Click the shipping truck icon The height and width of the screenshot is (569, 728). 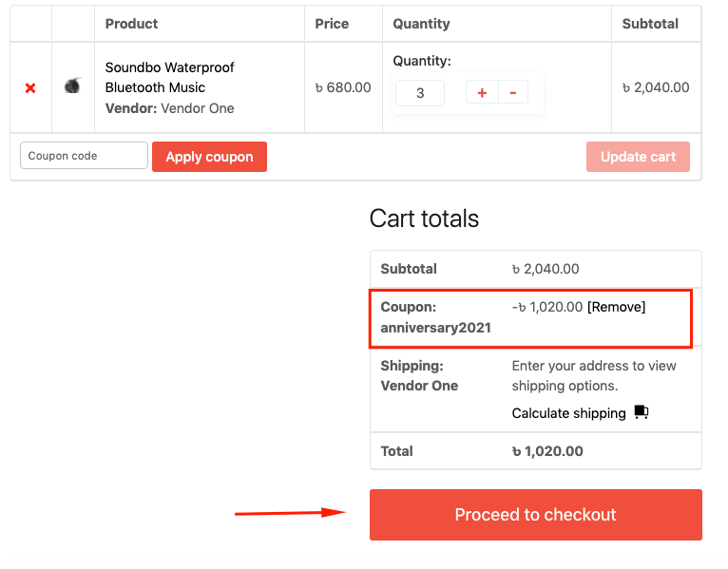coord(642,411)
